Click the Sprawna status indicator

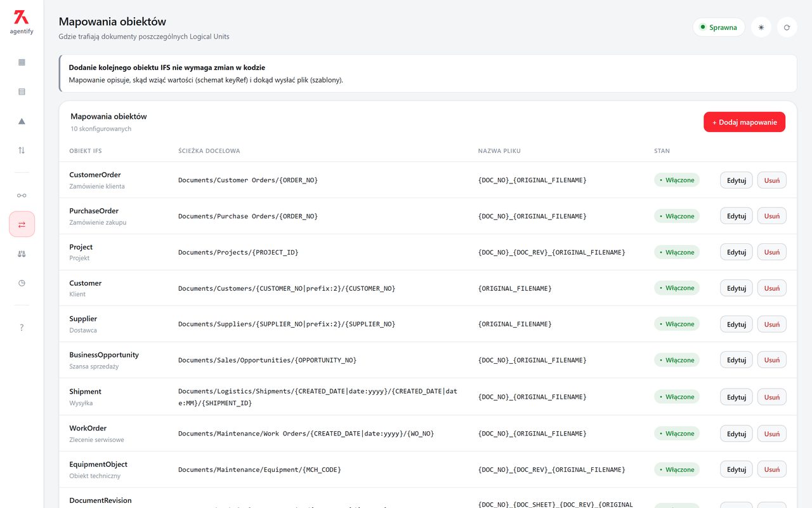pyautogui.click(x=719, y=27)
